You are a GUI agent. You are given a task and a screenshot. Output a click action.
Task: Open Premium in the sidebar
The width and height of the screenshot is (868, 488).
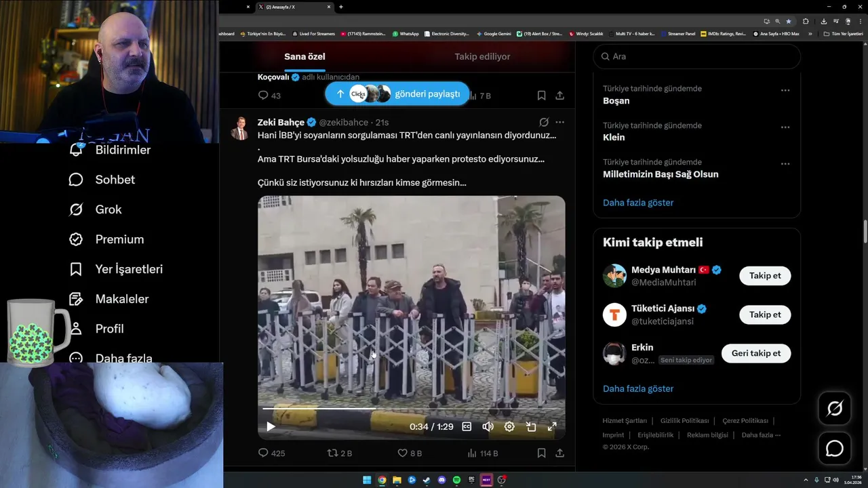(x=106, y=239)
